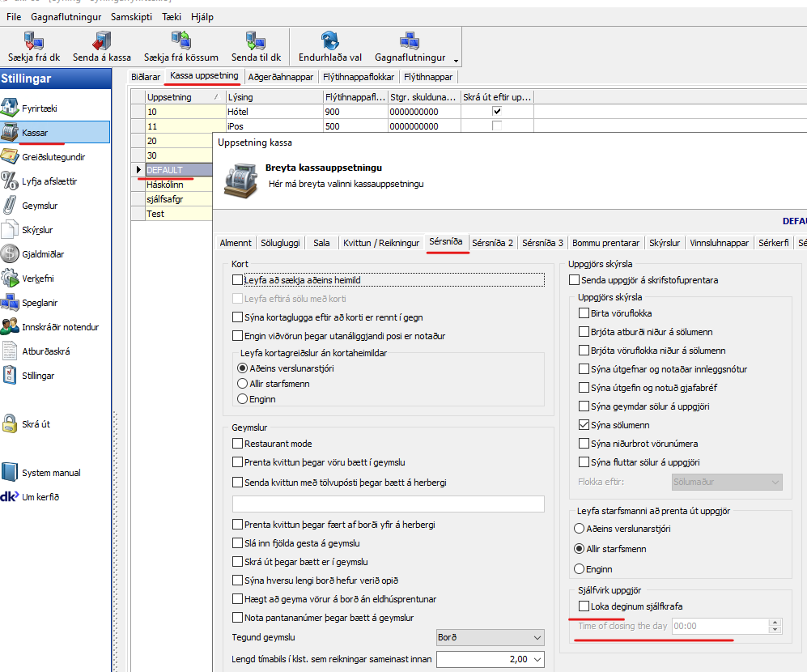Viewport: 807px width, 672px height.
Task: Open the Tegund geymslu dropdown
Action: tap(535, 637)
